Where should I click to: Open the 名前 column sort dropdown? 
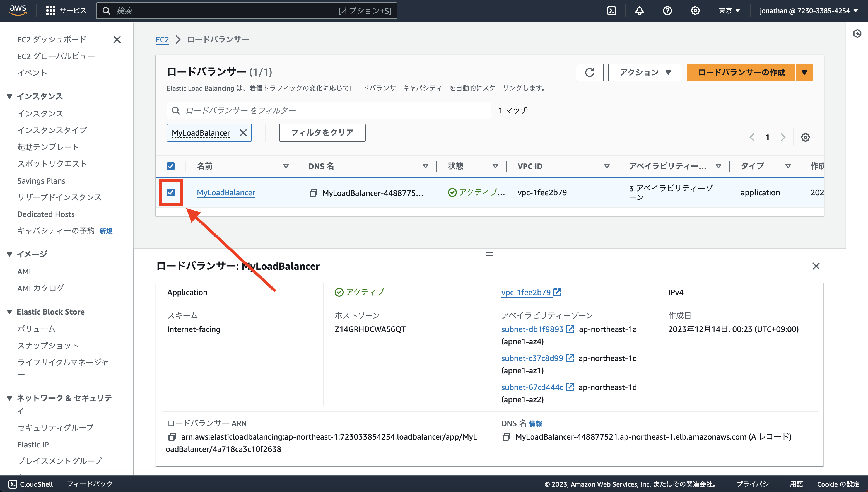click(x=286, y=166)
